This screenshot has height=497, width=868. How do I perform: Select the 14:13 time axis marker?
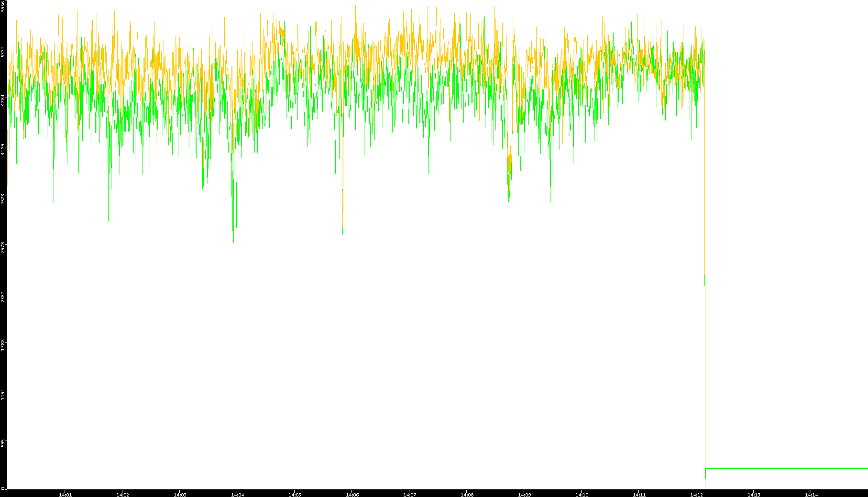(x=754, y=495)
